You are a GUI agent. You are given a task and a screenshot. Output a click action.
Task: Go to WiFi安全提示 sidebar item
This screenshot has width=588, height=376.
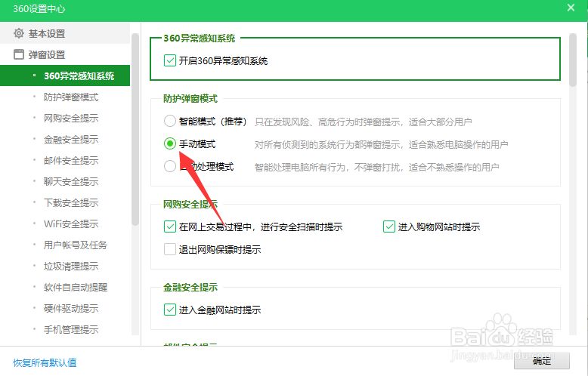tap(71, 224)
